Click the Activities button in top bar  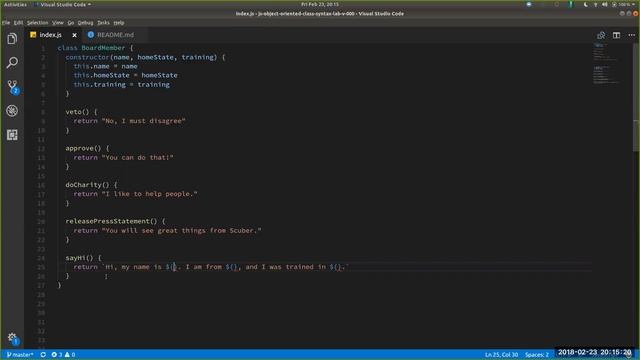pos(15,4)
